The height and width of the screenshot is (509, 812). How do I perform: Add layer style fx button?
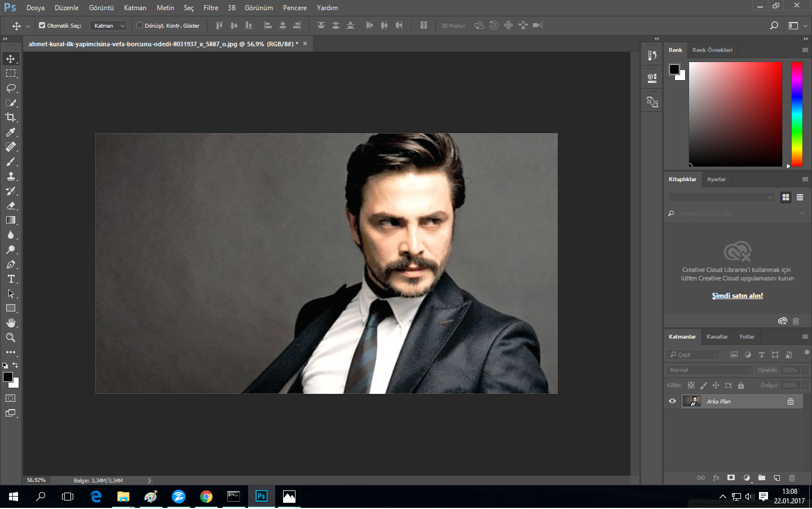point(716,477)
